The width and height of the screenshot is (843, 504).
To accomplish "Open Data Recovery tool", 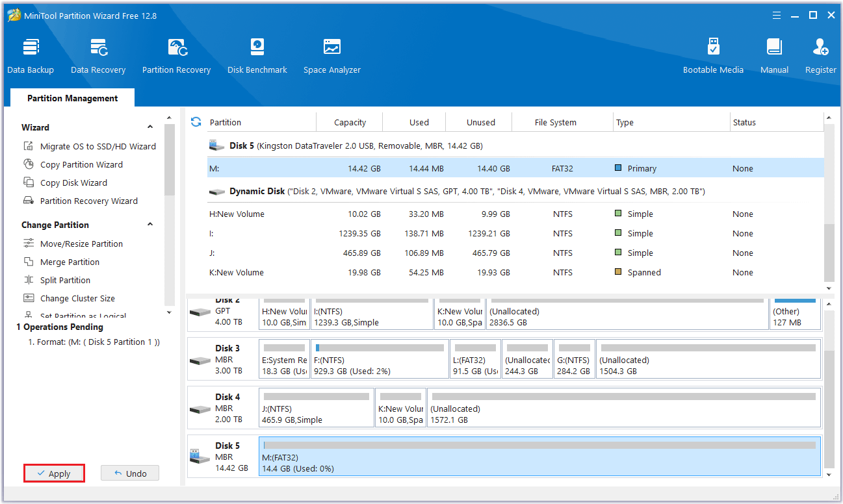I will [98, 57].
